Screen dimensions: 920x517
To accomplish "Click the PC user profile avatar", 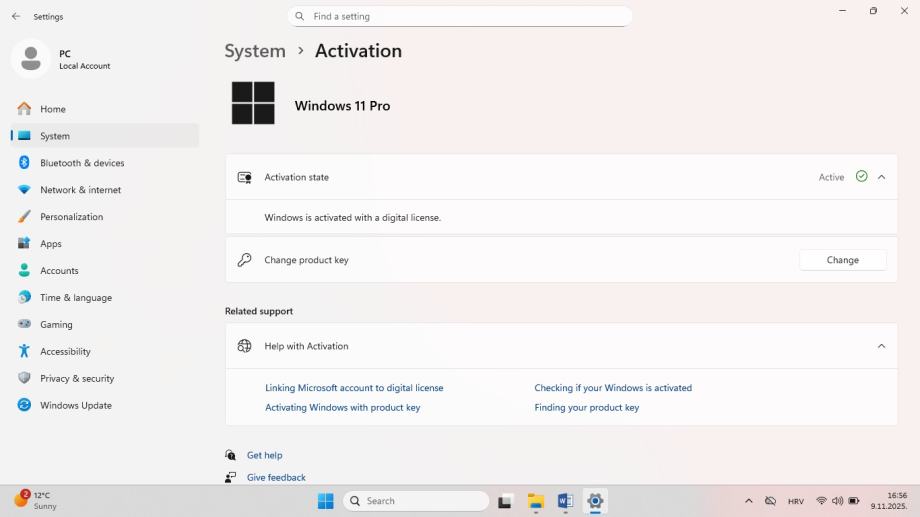I will pos(31,59).
